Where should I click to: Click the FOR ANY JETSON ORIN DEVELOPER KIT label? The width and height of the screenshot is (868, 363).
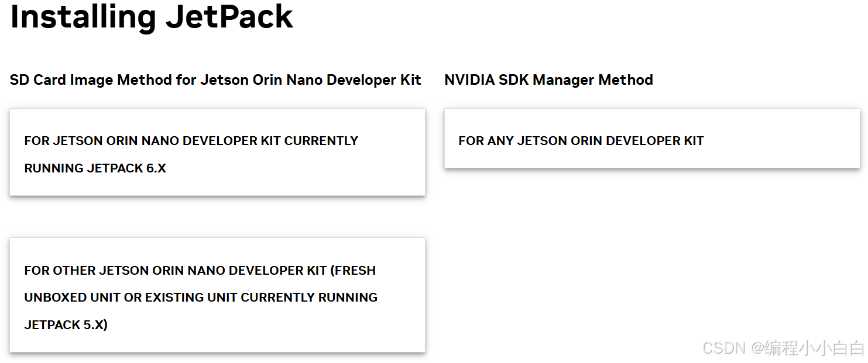point(581,140)
